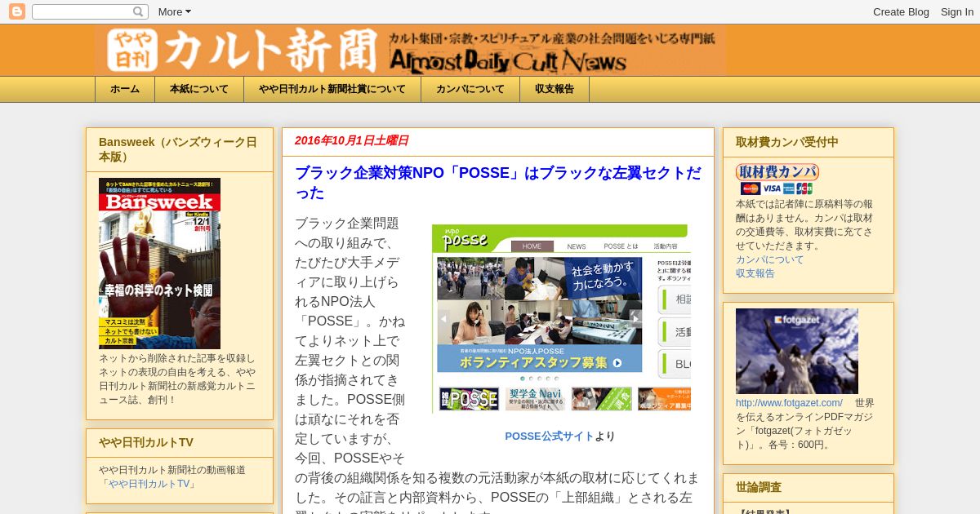Visit the http://www.fotgazet.com/ link

coord(789,403)
